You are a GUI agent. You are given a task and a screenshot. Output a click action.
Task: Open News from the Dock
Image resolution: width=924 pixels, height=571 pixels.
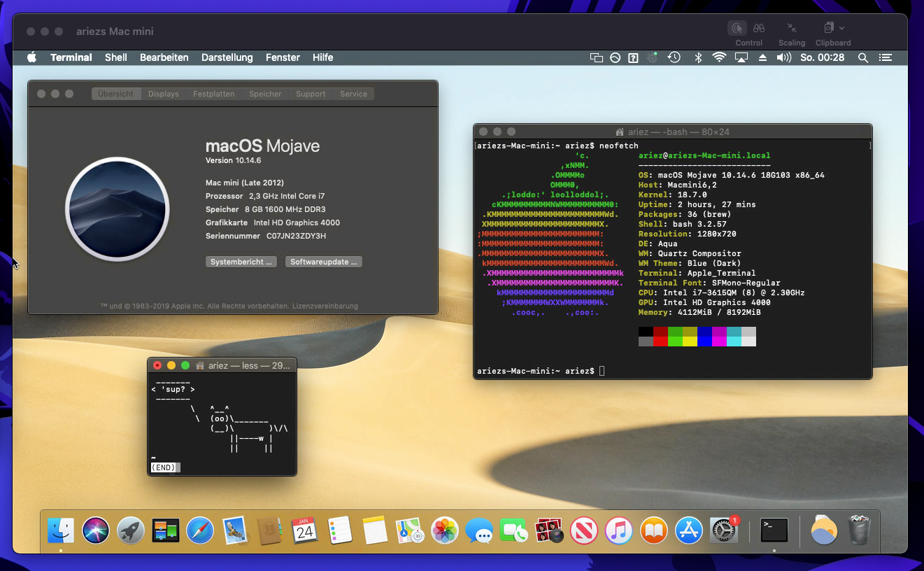584,530
